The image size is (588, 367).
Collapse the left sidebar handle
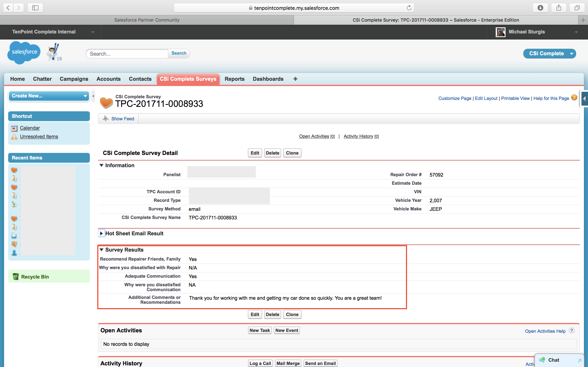(x=93, y=96)
